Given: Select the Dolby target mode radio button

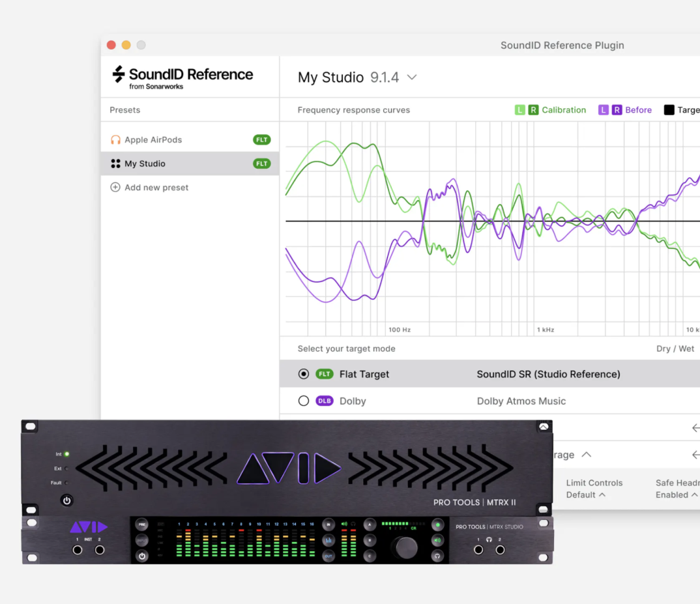Looking at the screenshot, I should (x=304, y=401).
